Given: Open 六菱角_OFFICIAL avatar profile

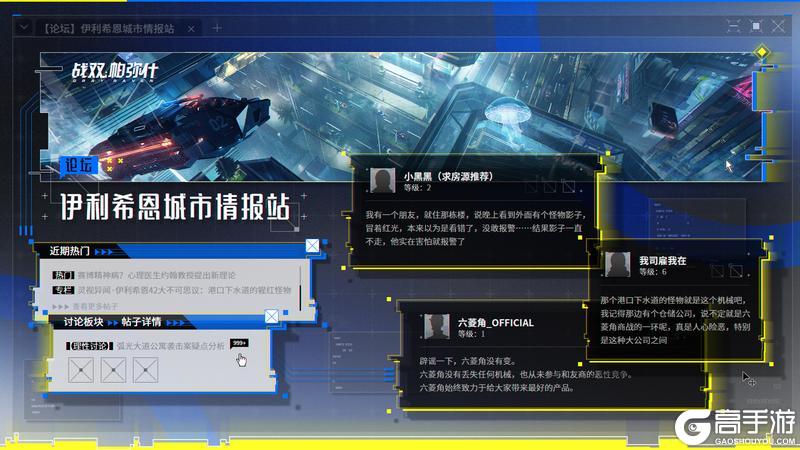Looking at the screenshot, I should 434,326.
